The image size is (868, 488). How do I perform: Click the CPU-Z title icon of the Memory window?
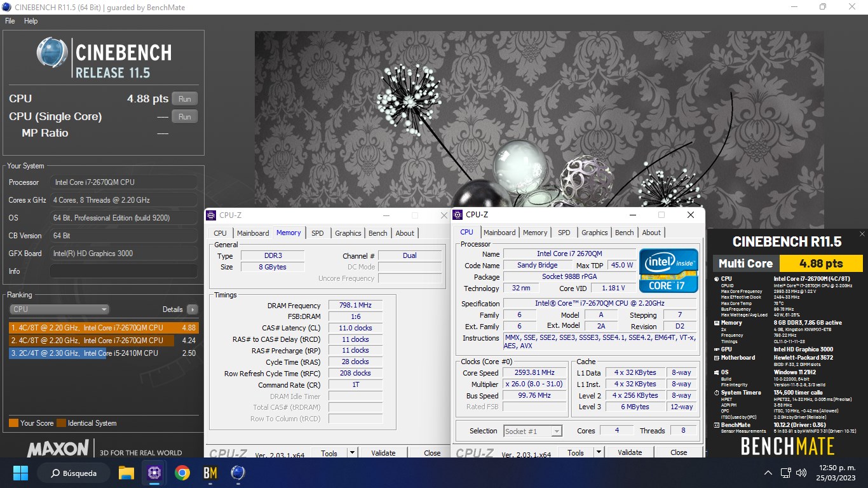pyautogui.click(x=212, y=215)
